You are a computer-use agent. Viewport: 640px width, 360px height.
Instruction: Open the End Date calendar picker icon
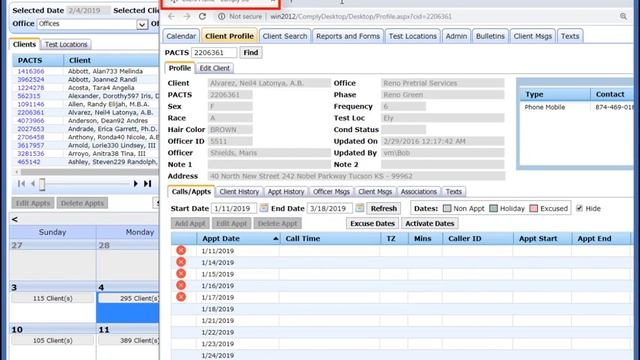pos(360,208)
